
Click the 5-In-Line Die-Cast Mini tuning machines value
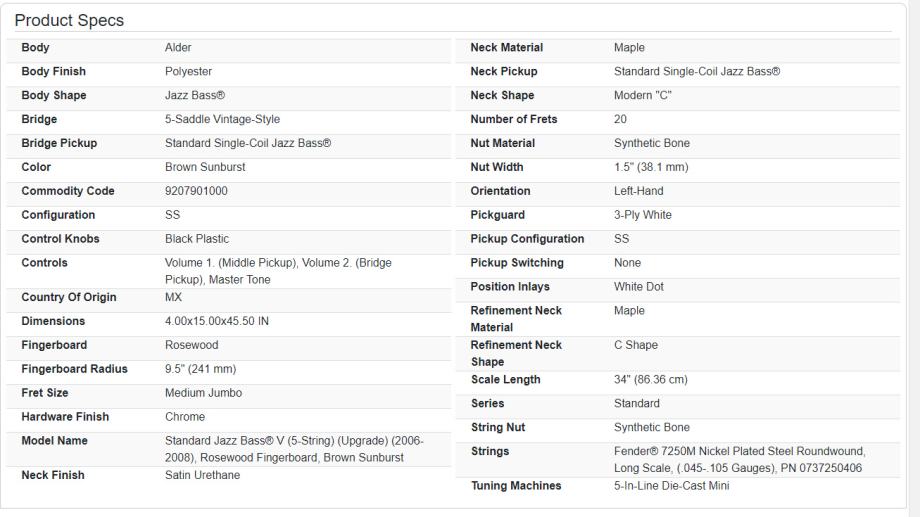pyautogui.click(x=672, y=487)
